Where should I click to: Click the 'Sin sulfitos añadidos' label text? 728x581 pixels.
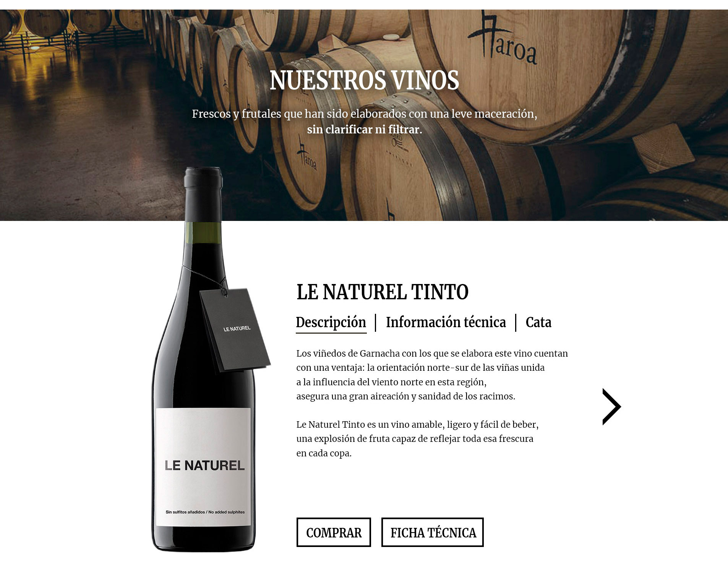tap(205, 512)
